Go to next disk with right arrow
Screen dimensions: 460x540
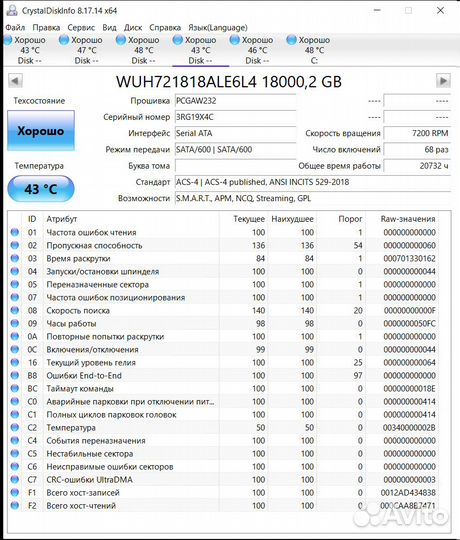pos(443,81)
